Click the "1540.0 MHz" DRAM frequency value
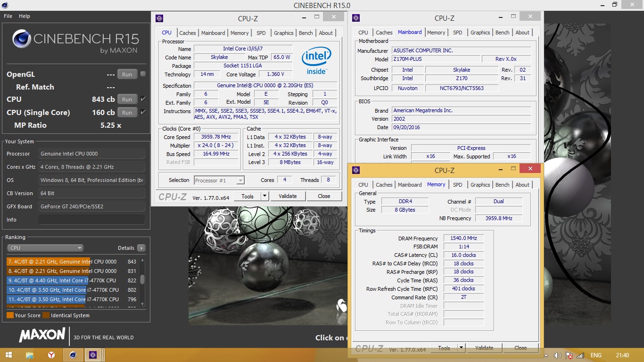The width and height of the screenshot is (644, 362). (x=464, y=239)
